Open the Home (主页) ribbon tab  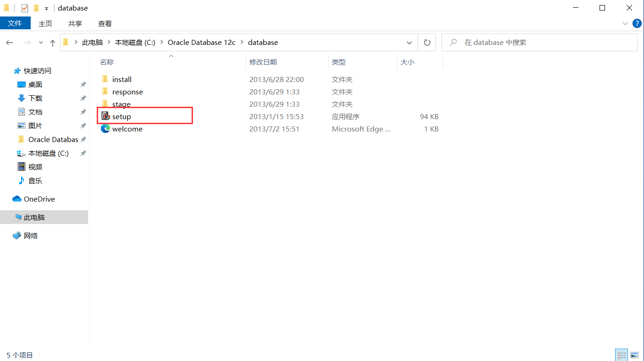tap(45, 23)
